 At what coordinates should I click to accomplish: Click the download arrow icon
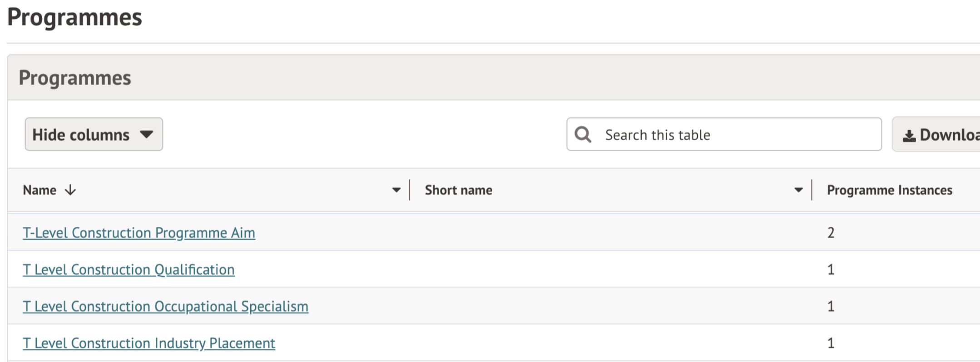pos(909,136)
